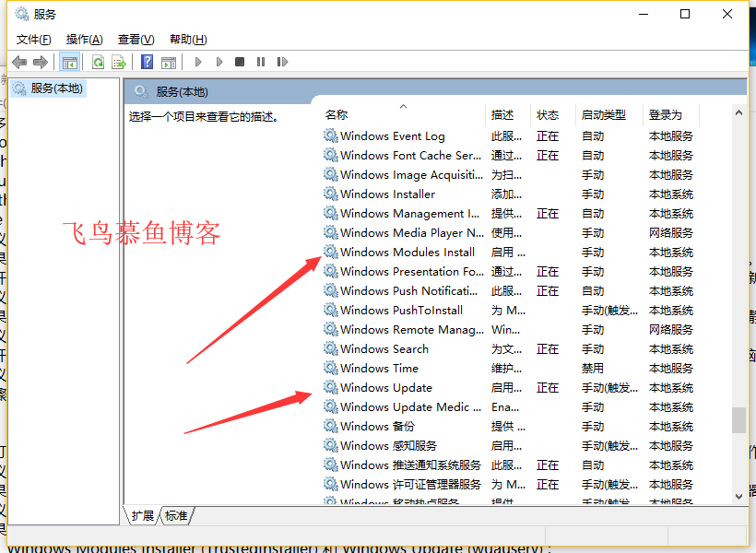This screenshot has width=756, height=553.
Task: Select the Windows Update service
Action: pos(386,387)
